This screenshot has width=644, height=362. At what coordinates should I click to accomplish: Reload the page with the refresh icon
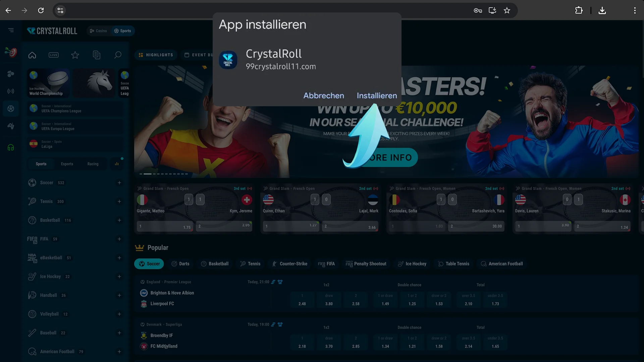pyautogui.click(x=41, y=10)
